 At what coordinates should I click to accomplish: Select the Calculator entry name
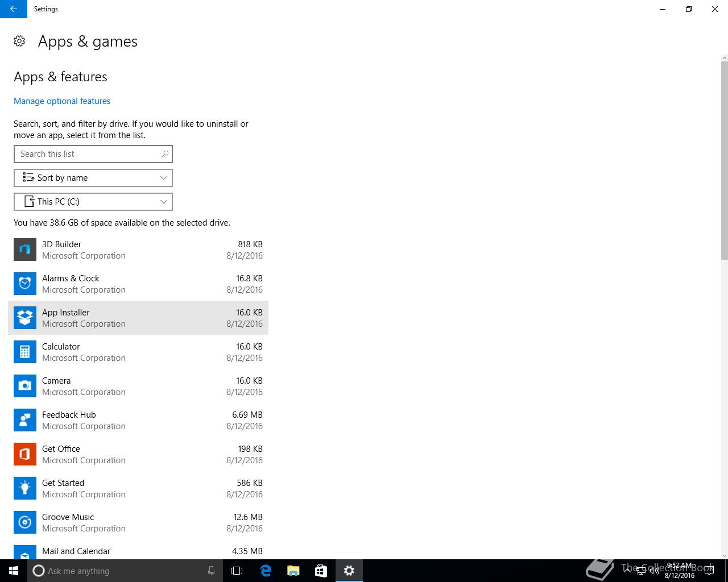point(61,347)
